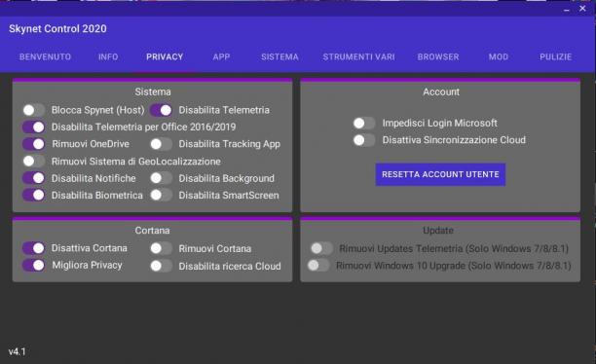Click the Update section heading
This screenshot has width=596, height=364.
pyautogui.click(x=438, y=231)
